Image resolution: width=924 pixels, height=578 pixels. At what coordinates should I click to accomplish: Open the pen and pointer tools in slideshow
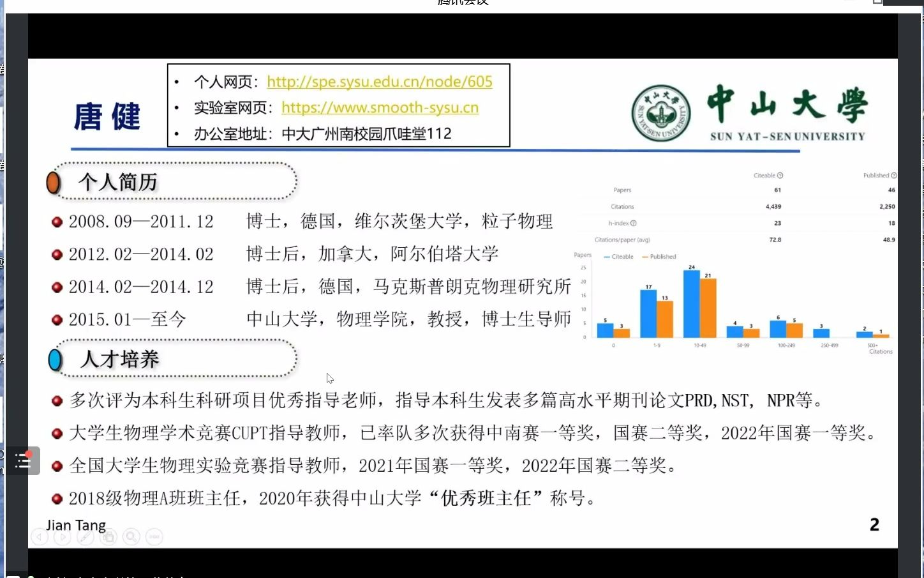pos(86,537)
